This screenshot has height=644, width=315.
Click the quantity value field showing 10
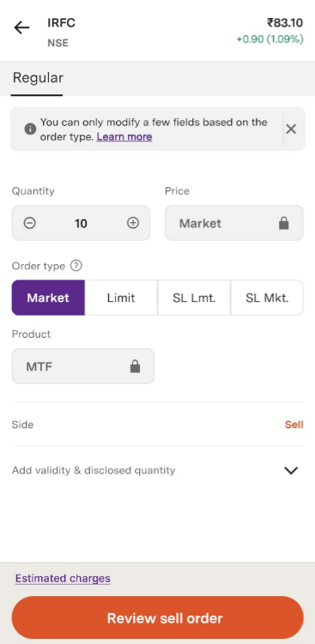(x=81, y=223)
